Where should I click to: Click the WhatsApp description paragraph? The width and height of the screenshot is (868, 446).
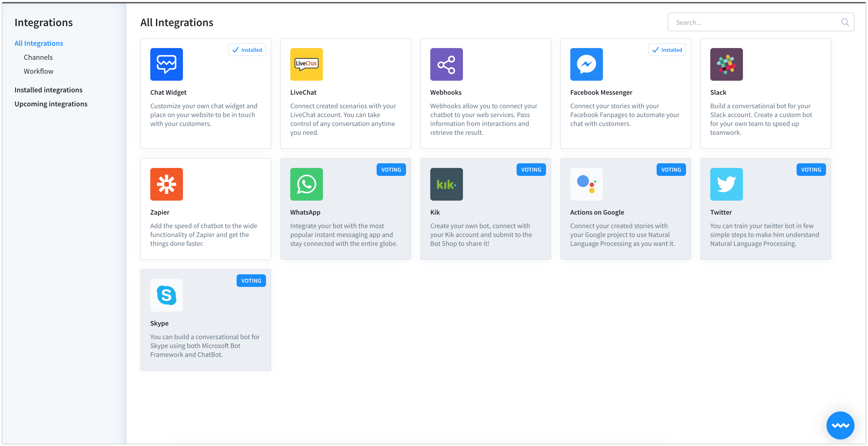pyautogui.click(x=344, y=235)
